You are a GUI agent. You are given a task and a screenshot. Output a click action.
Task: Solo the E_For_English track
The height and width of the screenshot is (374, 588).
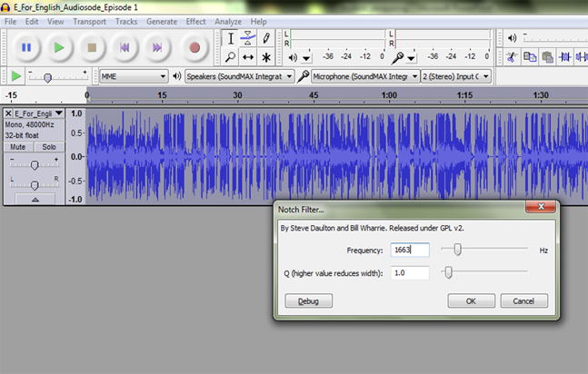[48, 146]
